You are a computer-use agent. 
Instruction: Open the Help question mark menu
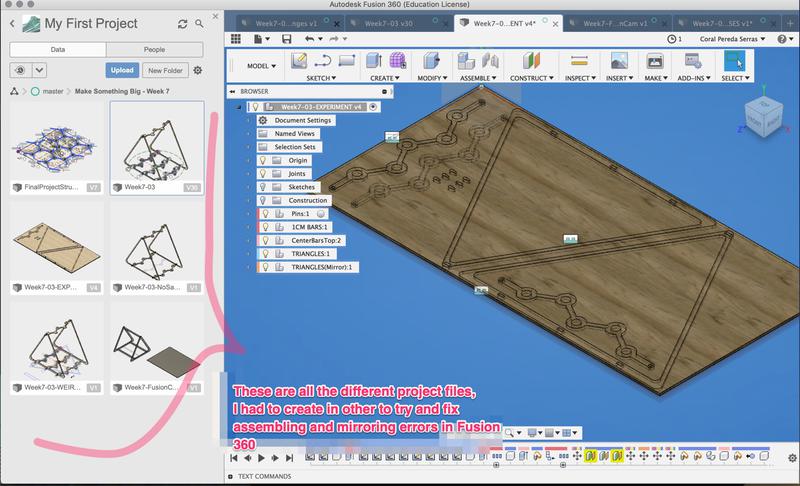(784, 39)
